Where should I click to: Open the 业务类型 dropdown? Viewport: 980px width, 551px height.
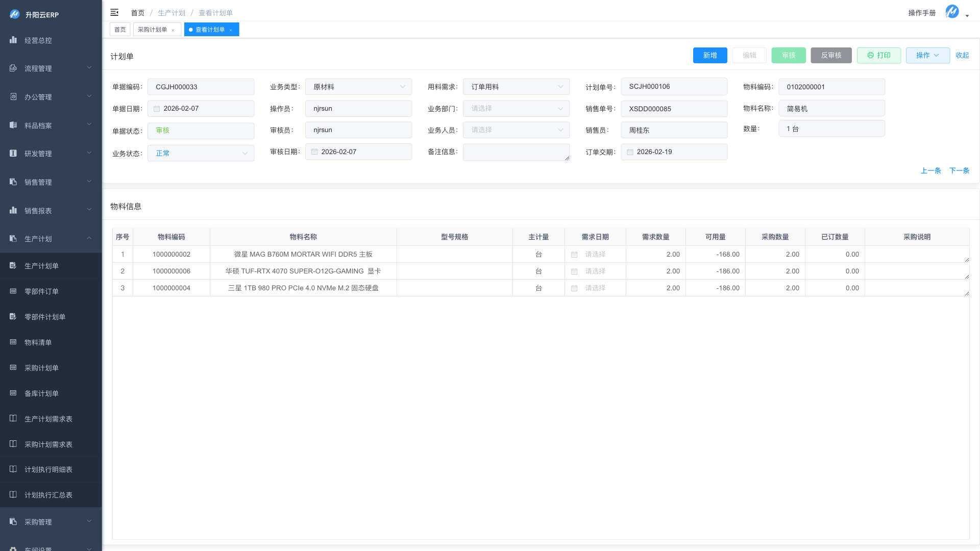358,87
